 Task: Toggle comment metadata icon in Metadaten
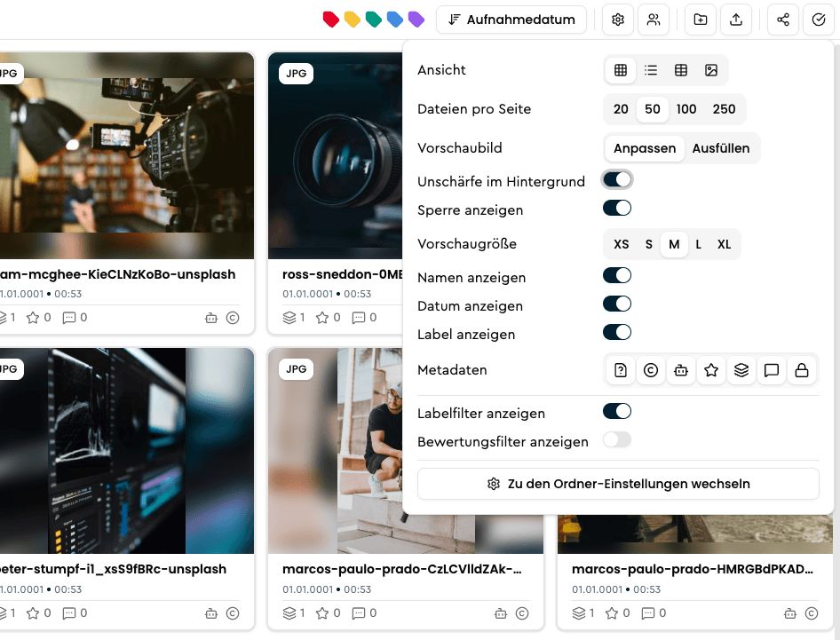[772, 370]
